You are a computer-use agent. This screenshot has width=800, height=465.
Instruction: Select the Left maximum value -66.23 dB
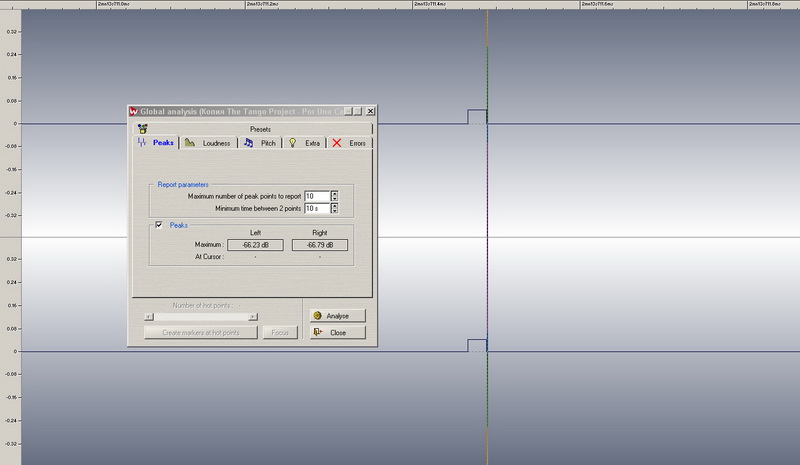tap(255, 245)
